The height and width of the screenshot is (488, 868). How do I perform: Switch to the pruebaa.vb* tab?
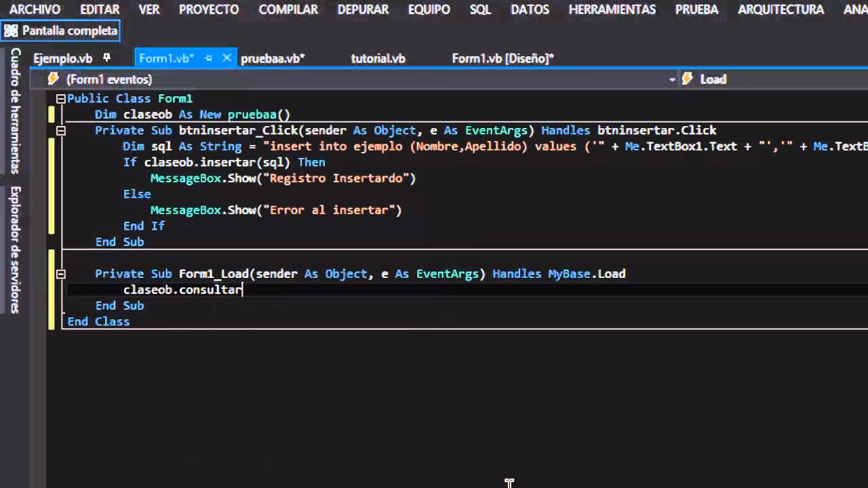point(273,59)
